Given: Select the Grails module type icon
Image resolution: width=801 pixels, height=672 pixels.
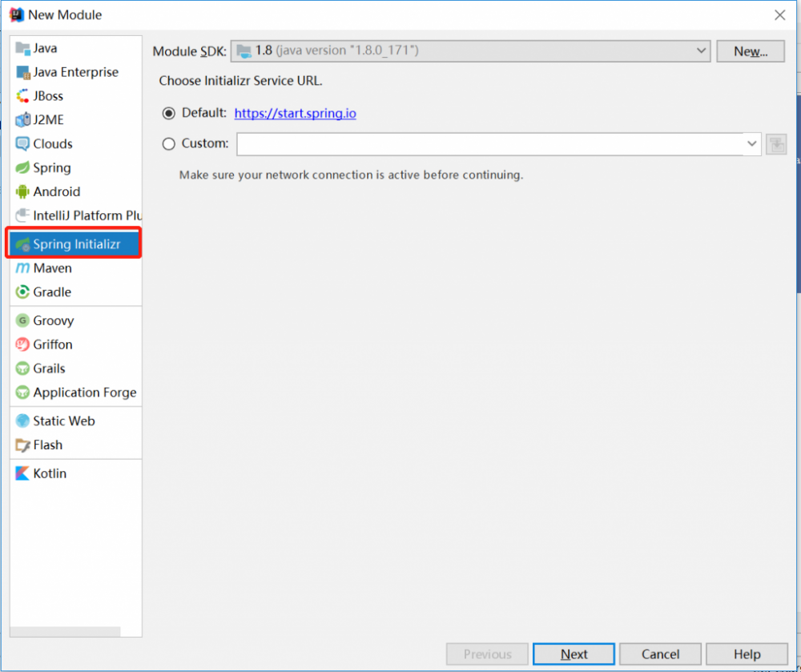Looking at the screenshot, I should [x=25, y=368].
